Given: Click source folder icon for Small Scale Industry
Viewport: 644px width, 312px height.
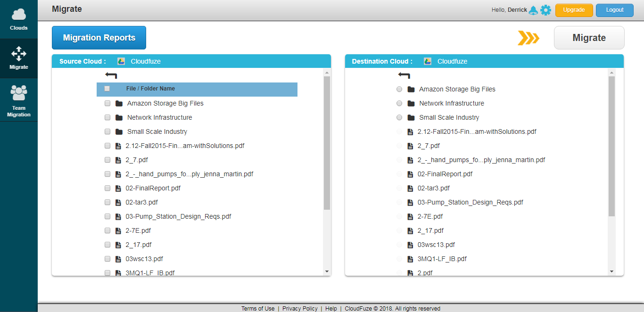Looking at the screenshot, I should (118, 131).
